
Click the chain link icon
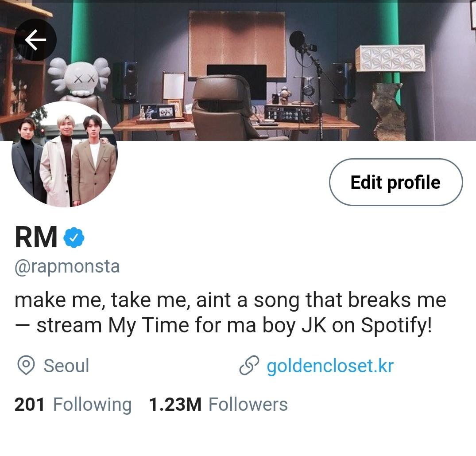pos(249,365)
